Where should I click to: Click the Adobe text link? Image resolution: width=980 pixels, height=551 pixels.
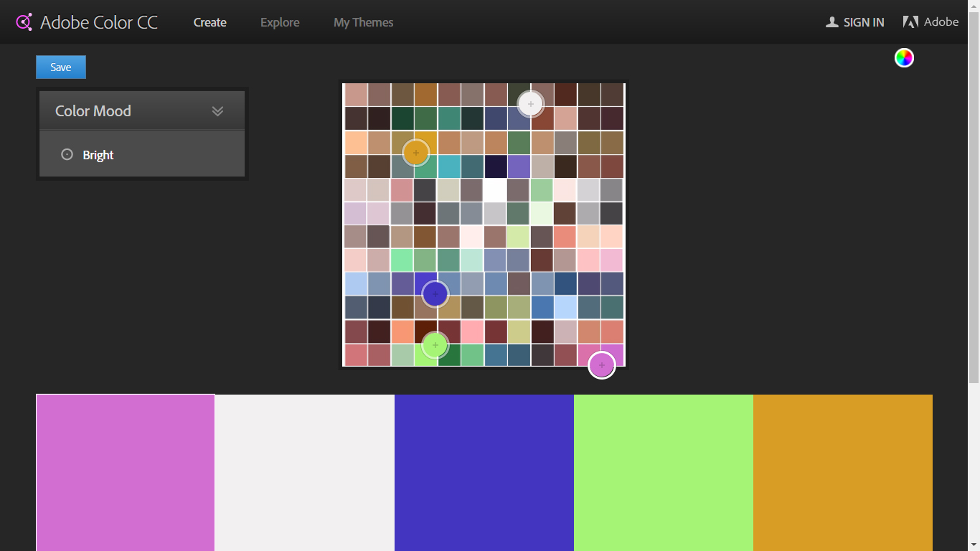(941, 22)
